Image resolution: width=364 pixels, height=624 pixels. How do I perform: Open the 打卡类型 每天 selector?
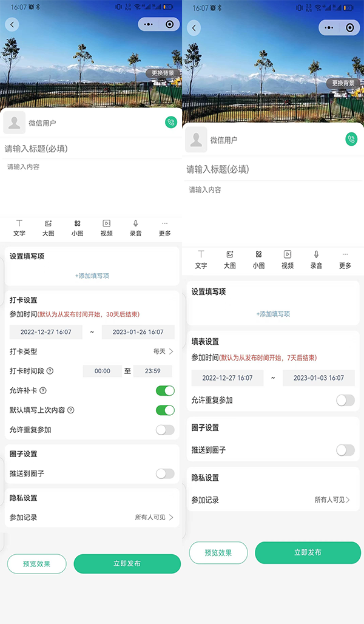click(x=163, y=351)
